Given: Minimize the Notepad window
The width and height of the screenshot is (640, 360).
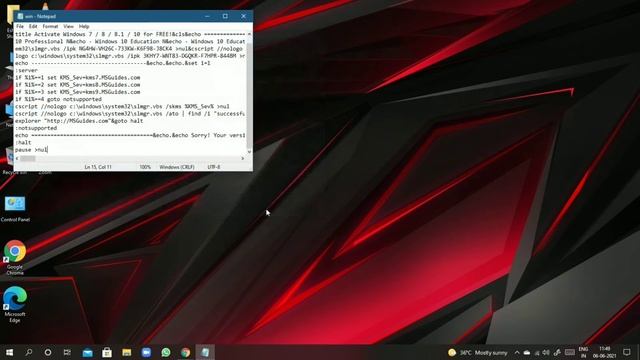Looking at the screenshot, I should pyautogui.click(x=207, y=16).
